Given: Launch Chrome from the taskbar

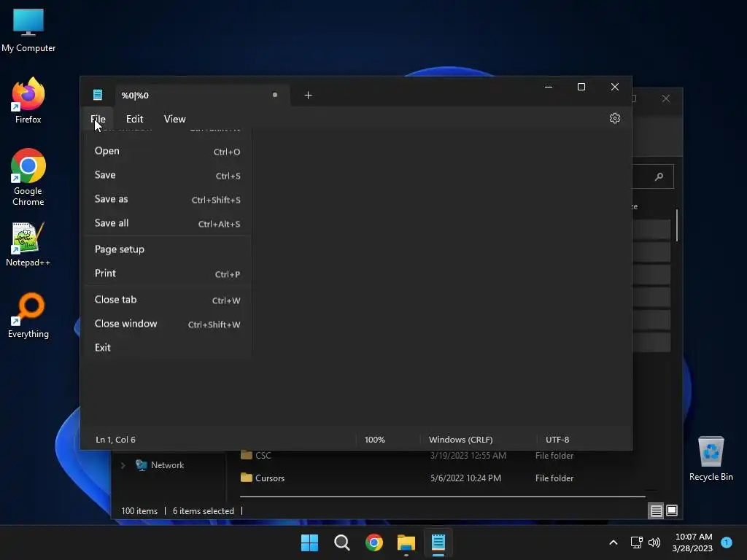Looking at the screenshot, I should (x=374, y=542).
